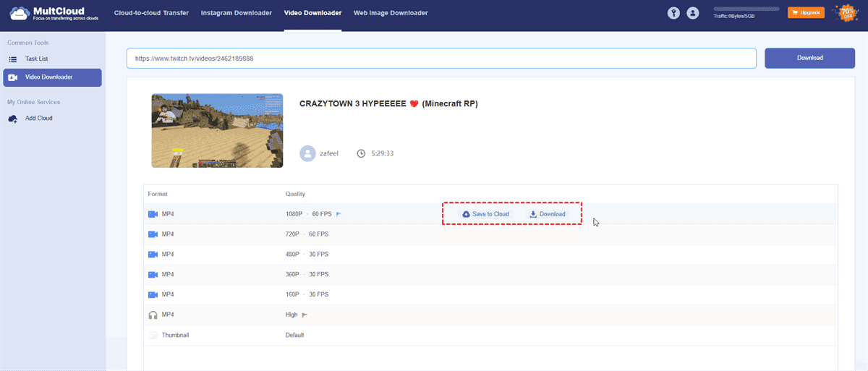Select the 480P 30 FPS quality text
The height and width of the screenshot is (371, 868).
pyautogui.click(x=307, y=255)
